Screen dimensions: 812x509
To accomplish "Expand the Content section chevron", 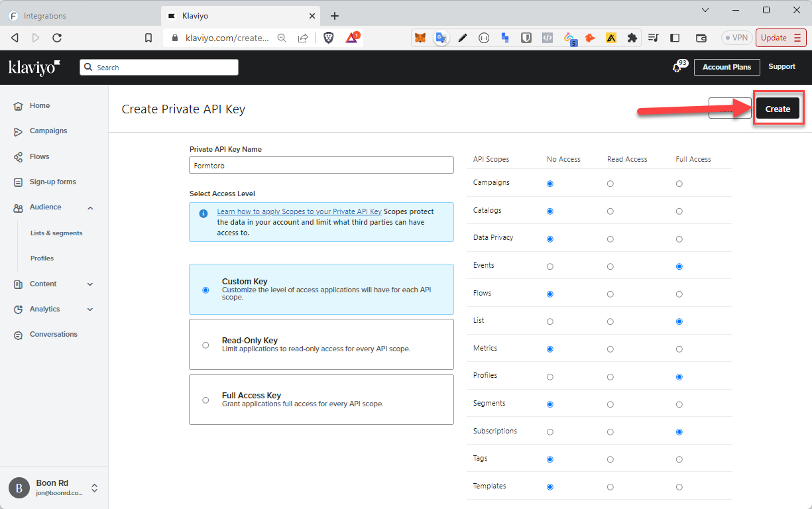I will tap(90, 284).
